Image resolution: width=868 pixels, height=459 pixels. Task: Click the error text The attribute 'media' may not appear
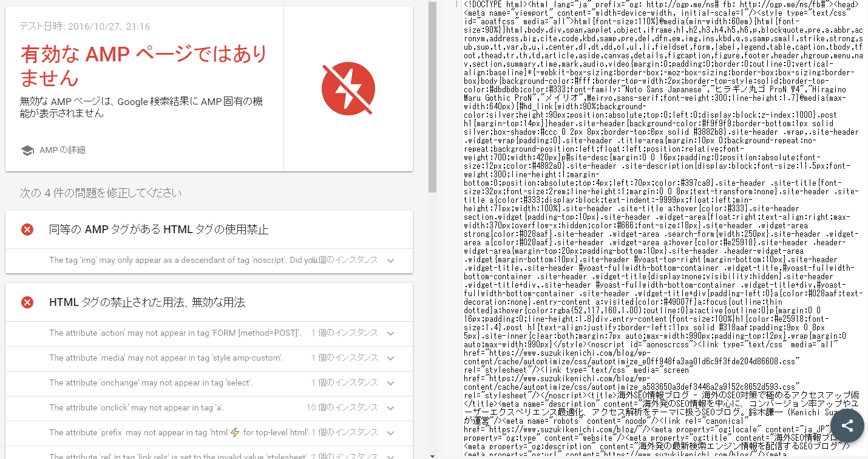(166, 358)
